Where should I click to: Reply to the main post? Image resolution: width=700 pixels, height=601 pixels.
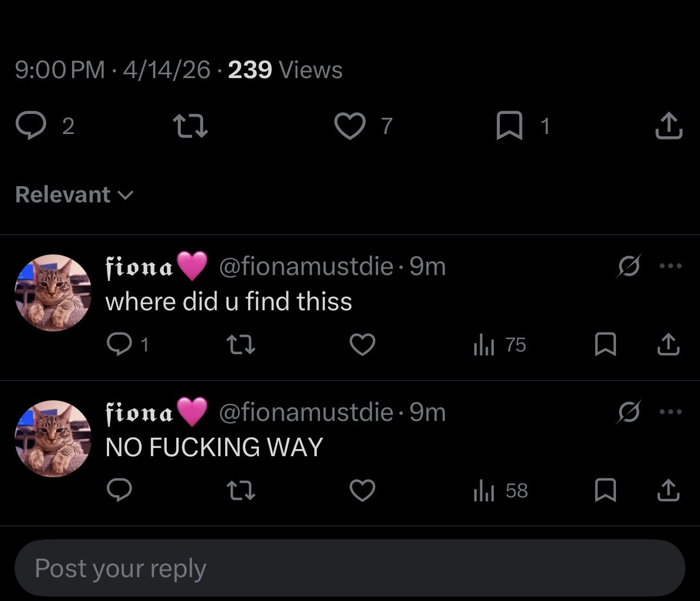coord(31,125)
